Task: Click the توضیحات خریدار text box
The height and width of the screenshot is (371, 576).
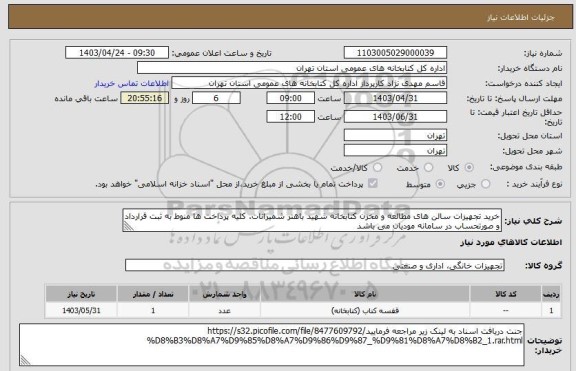Action: coord(272,345)
